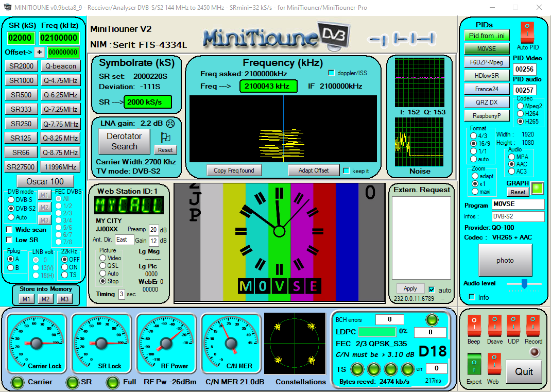
Task: Select Fplug B radio button
Action: point(11,268)
